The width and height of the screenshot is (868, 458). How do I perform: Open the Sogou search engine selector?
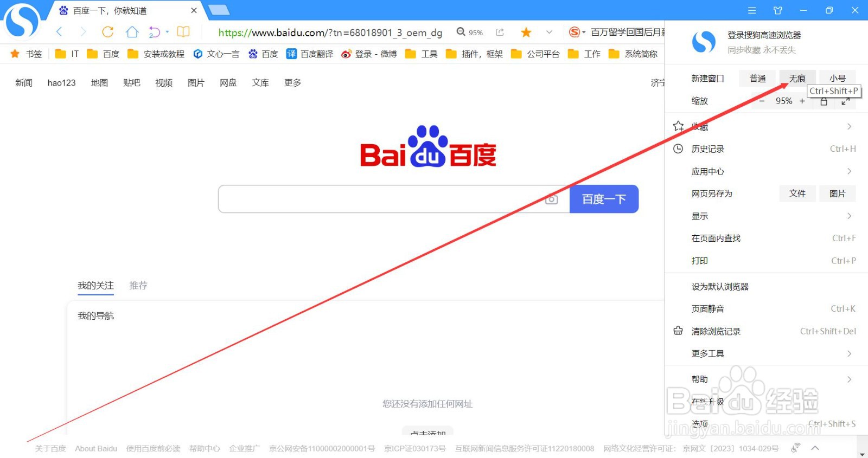click(577, 33)
